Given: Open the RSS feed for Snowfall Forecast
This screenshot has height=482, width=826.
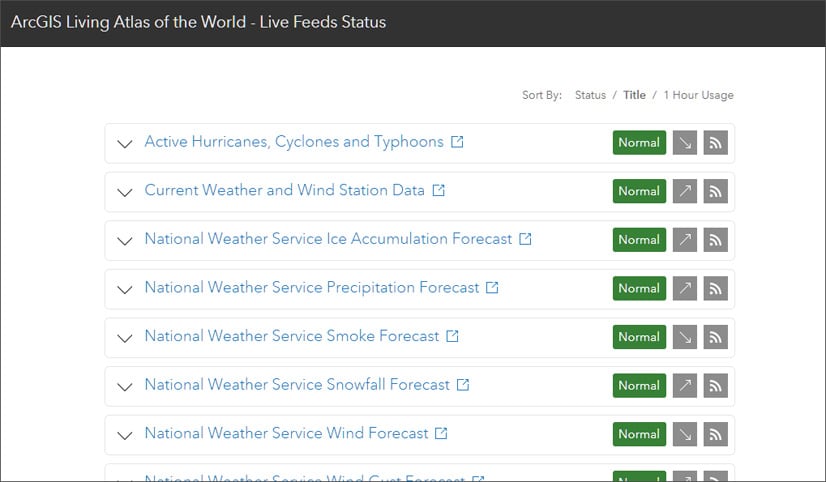Looking at the screenshot, I should [x=715, y=386].
